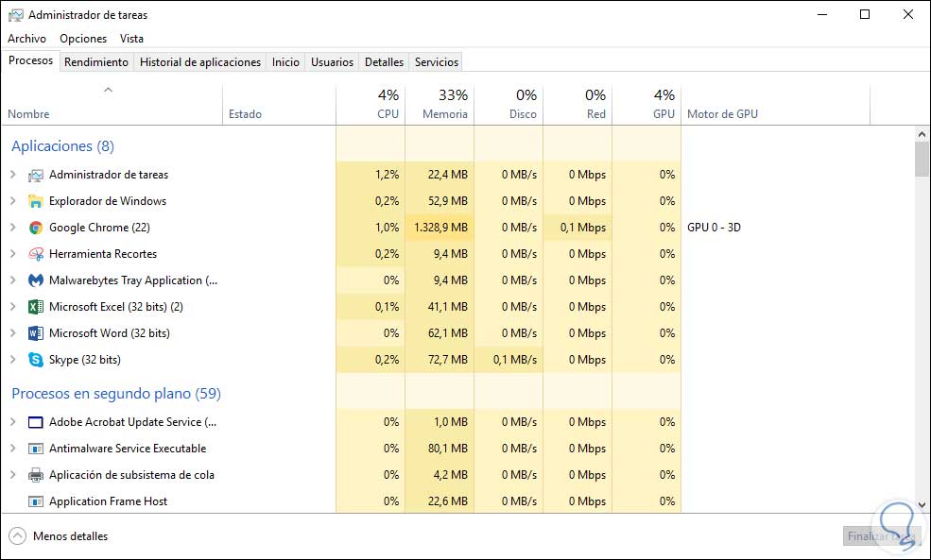Select the Aplicación de subsistema de cola icon

click(x=36, y=475)
